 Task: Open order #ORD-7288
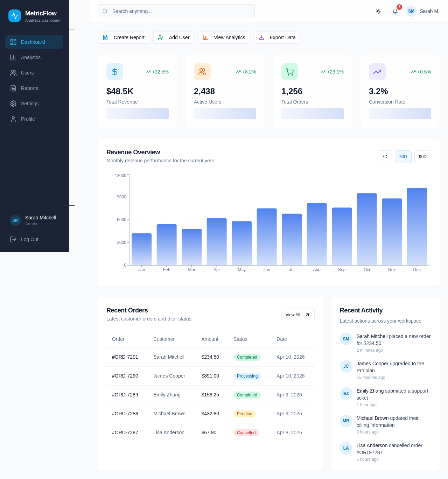125,414
